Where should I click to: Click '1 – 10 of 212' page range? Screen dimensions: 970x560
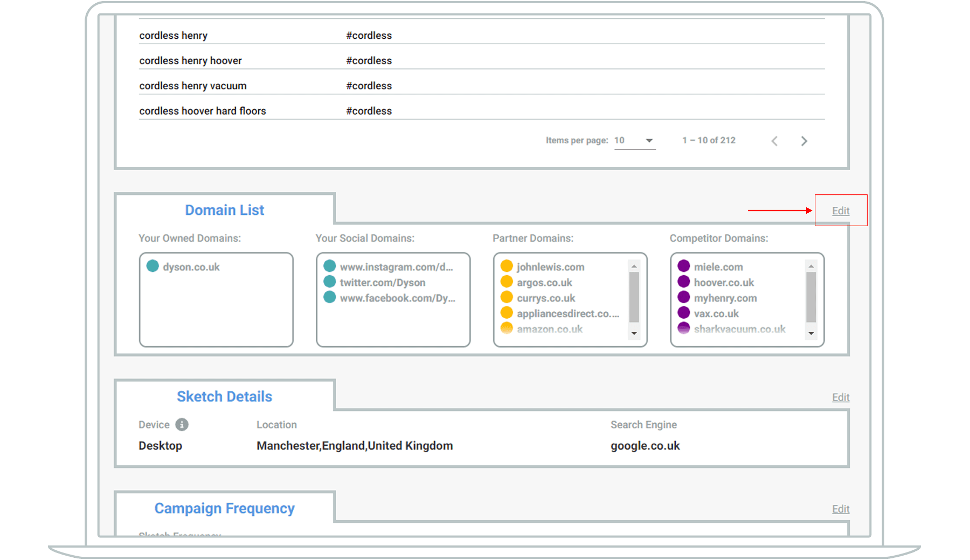coord(709,141)
